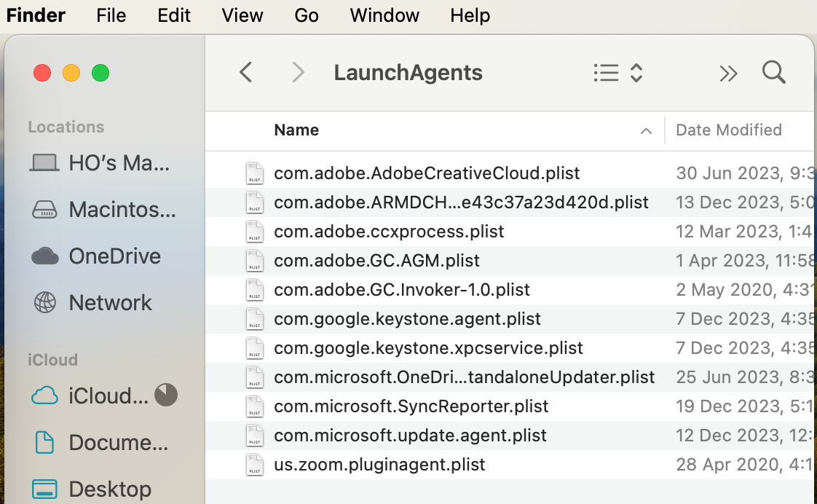The image size is (817, 504).
Task: Open the File menu
Action: 111,15
